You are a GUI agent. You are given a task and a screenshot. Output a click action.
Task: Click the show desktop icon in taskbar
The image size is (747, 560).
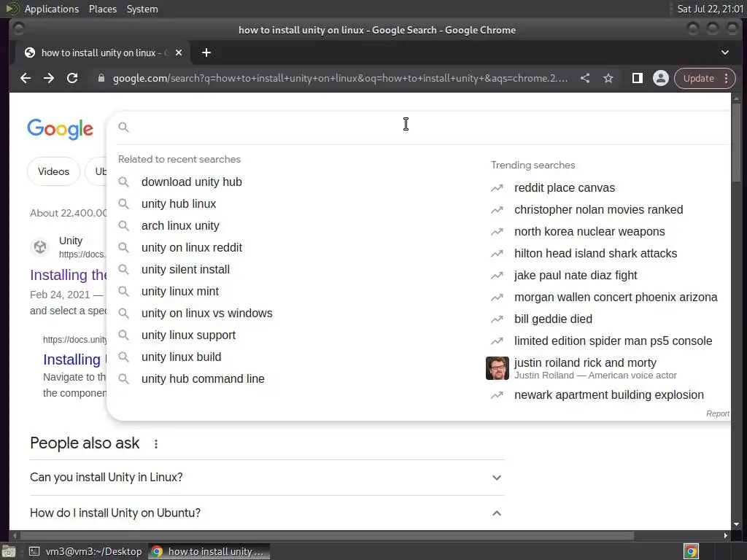(9, 551)
